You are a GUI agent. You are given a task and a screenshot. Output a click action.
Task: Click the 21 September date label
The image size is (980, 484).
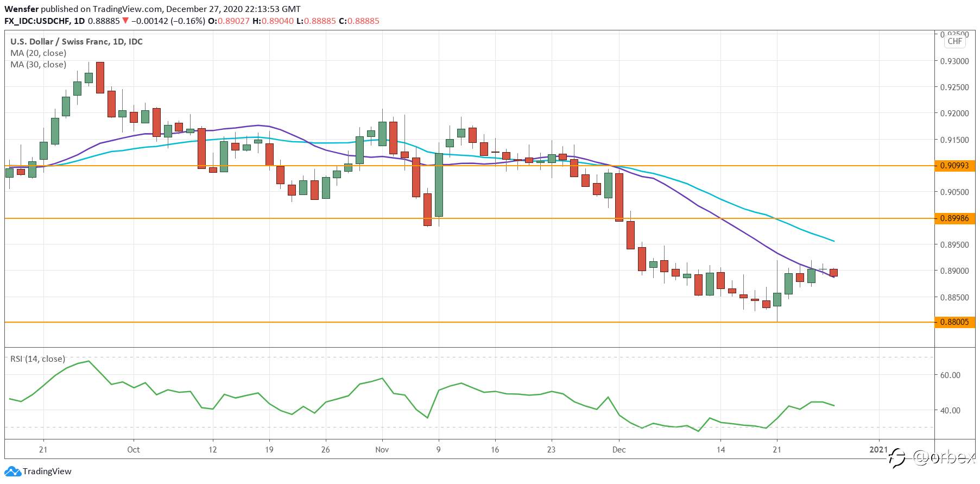pyautogui.click(x=43, y=450)
